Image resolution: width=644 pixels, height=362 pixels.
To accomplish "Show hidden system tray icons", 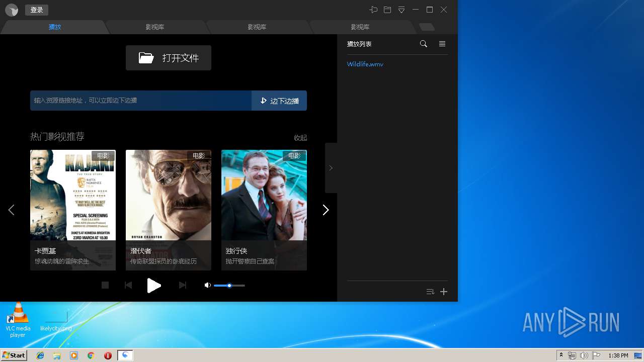I will 561,355.
